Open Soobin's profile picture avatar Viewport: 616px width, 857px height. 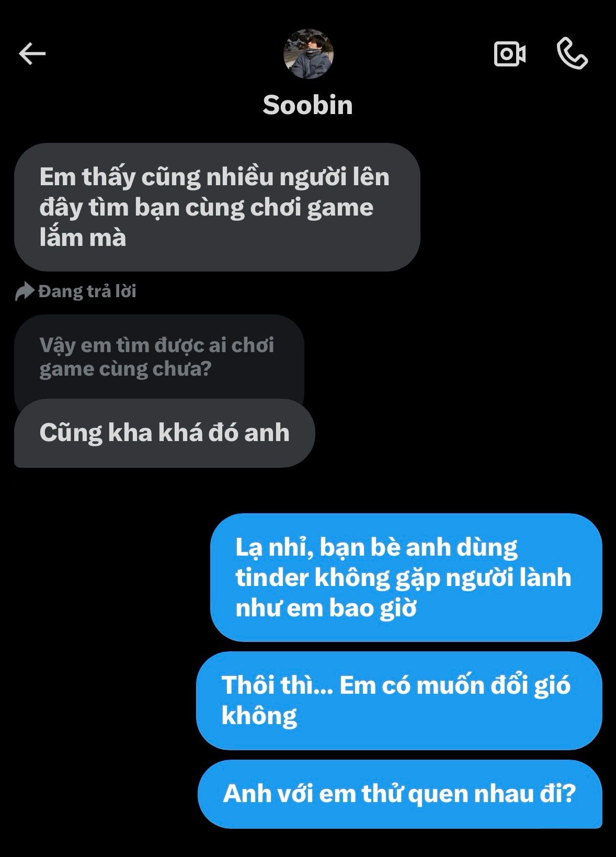(x=309, y=54)
